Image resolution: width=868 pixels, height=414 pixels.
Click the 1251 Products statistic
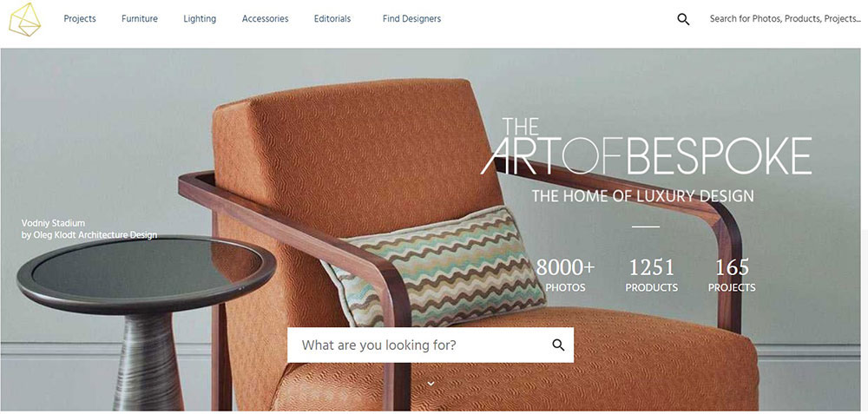[652, 275]
